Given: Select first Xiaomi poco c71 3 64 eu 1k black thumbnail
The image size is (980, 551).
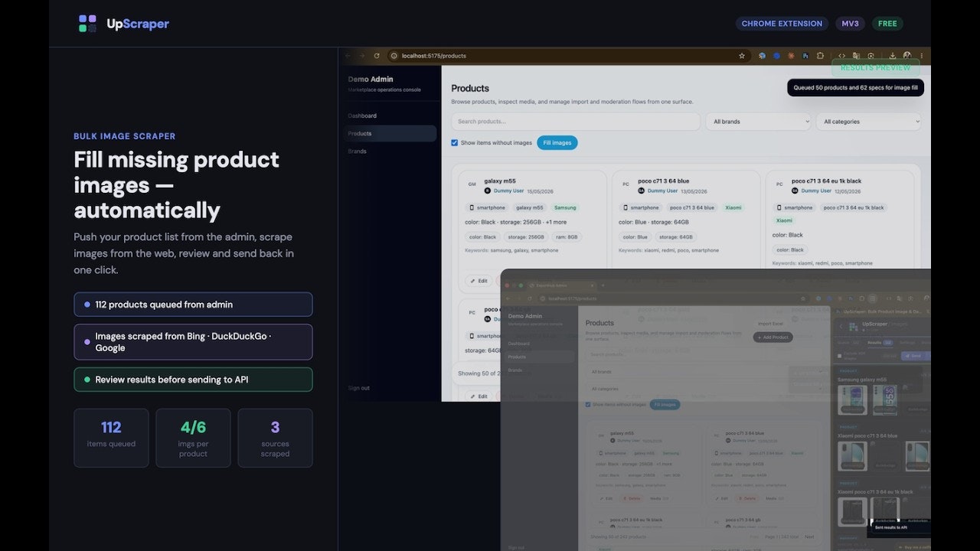Looking at the screenshot, I should [x=852, y=512].
